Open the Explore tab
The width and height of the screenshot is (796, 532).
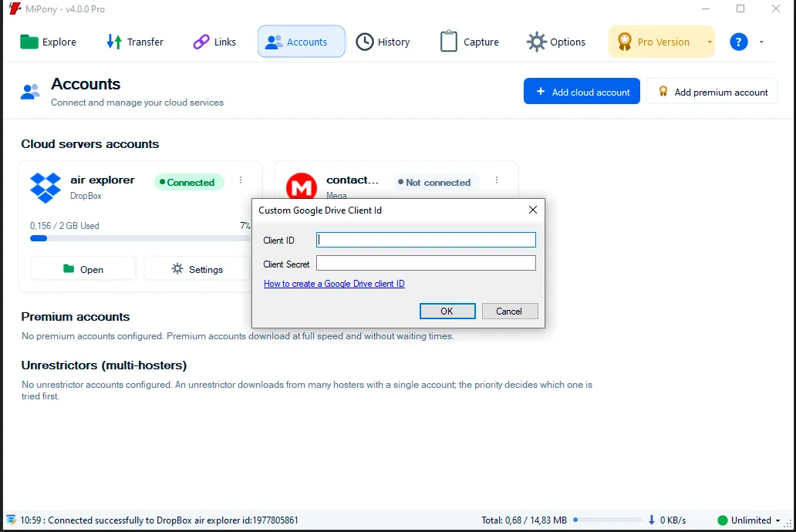(x=49, y=42)
